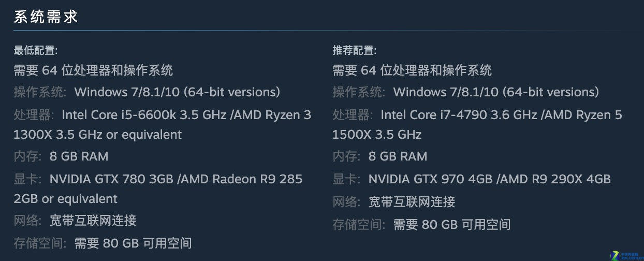Click minimum 需要 80 GB 可用空间 line
The width and height of the screenshot is (644, 261).
(103, 243)
